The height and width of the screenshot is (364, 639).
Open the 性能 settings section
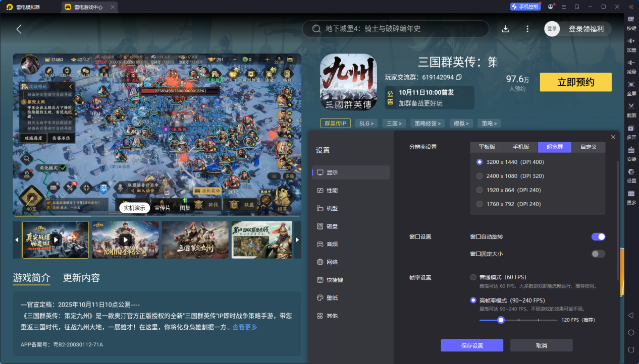pos(332,191)
